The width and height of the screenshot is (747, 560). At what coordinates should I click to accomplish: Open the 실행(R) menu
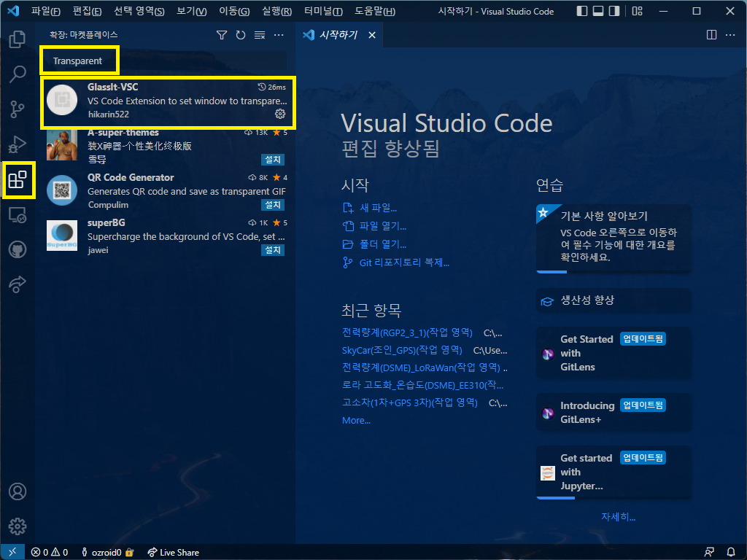(276, 11)
